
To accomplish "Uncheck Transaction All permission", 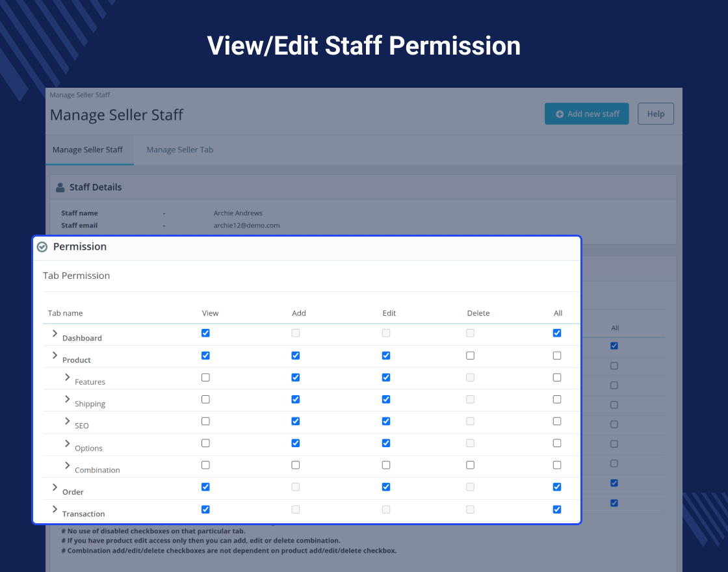I will pyautogui.click(x=557, y=510).
